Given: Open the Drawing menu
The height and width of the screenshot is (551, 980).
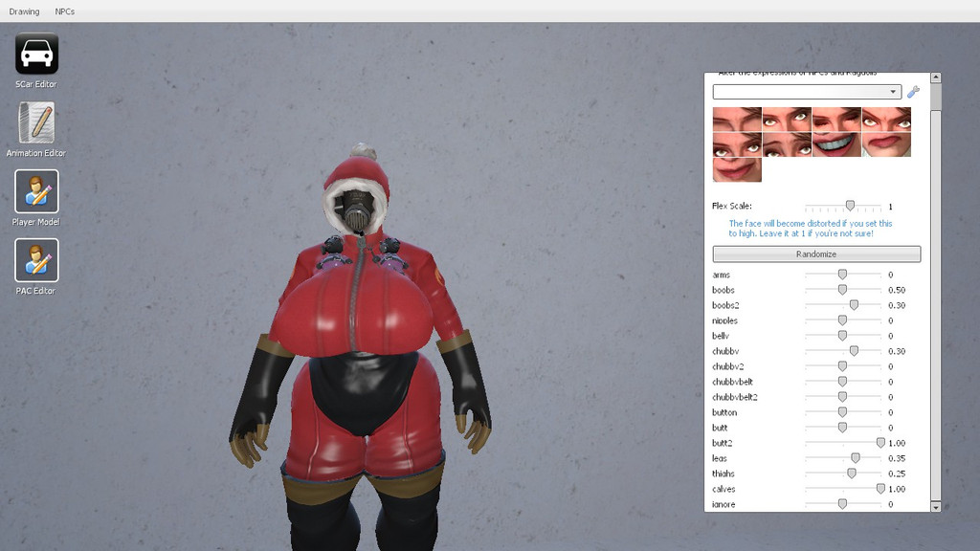Looking at the screenshot, I should [x=24, y=11].
